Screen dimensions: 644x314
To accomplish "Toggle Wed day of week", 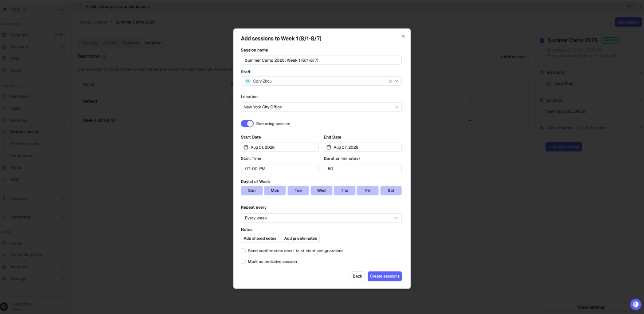I will point(321,191).
